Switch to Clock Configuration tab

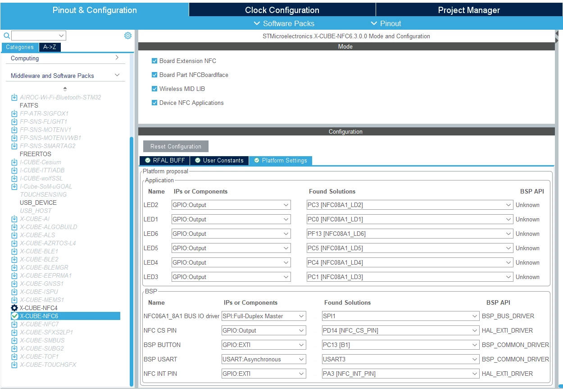pos(282,10)
